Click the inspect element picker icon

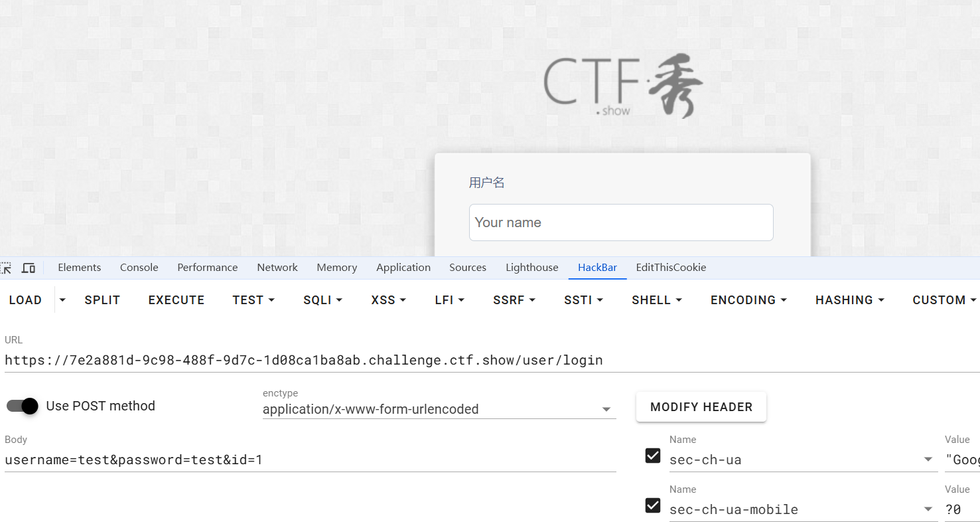6,268
